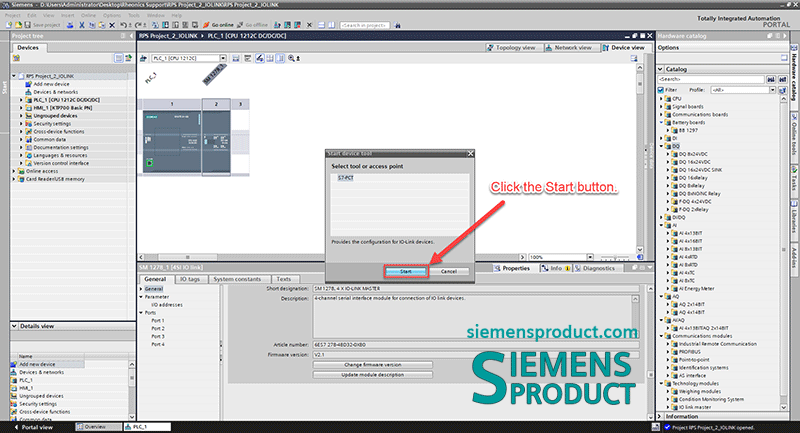Click the Paste icon in the toolbar

pos(102,24)
